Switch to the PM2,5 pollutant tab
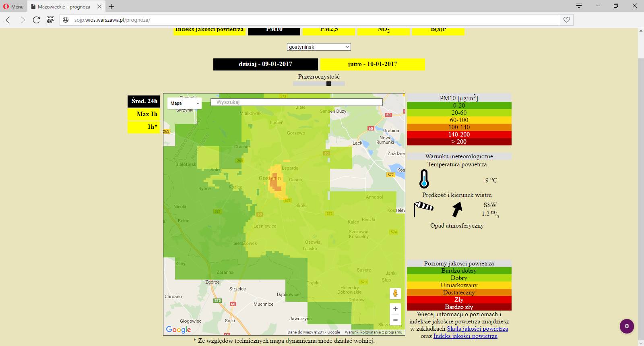The height and width of the screenshot is (346, 644). (x=328, y=31)
